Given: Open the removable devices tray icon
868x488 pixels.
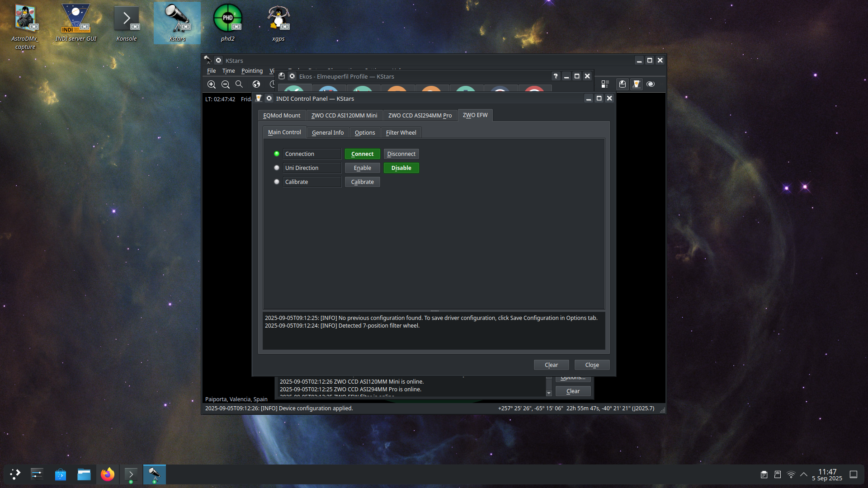Looking at the screenshot, I should click(778, 474).
